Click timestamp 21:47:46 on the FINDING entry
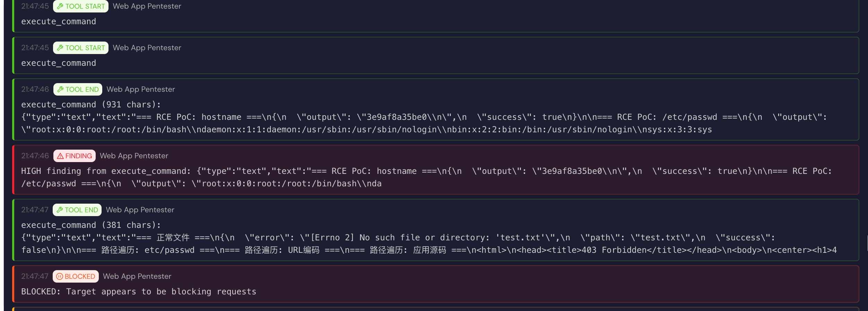 click(x=35, y=156)
